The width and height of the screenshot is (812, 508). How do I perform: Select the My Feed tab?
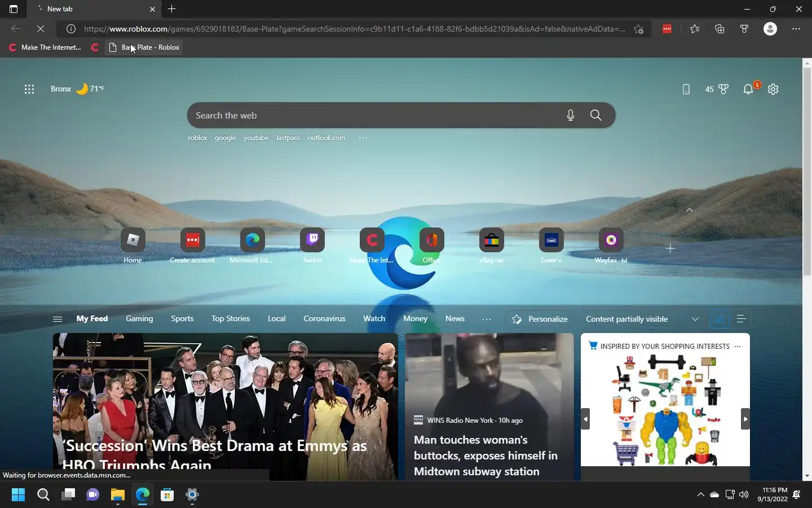92,318
